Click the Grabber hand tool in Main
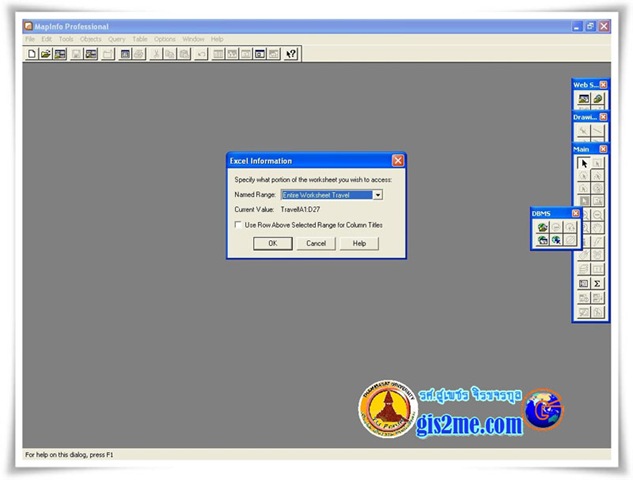633x480 pixels. coord(597,228)
